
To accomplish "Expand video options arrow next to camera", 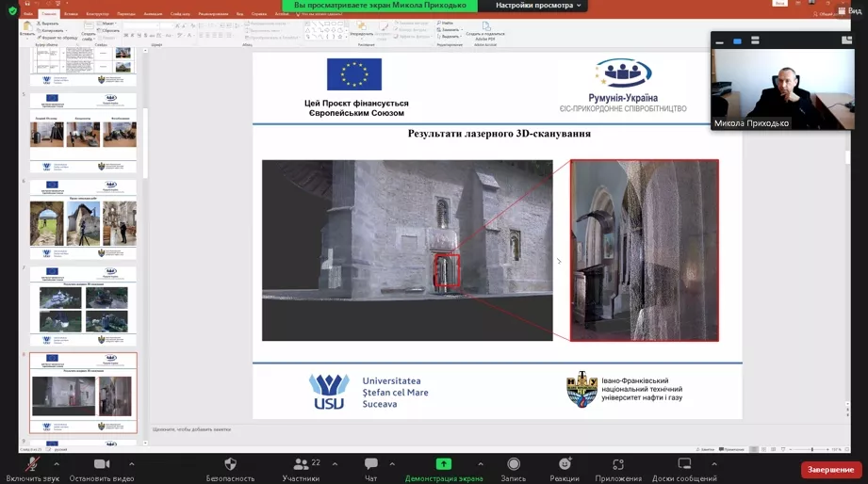I will (x=131, y=463).
